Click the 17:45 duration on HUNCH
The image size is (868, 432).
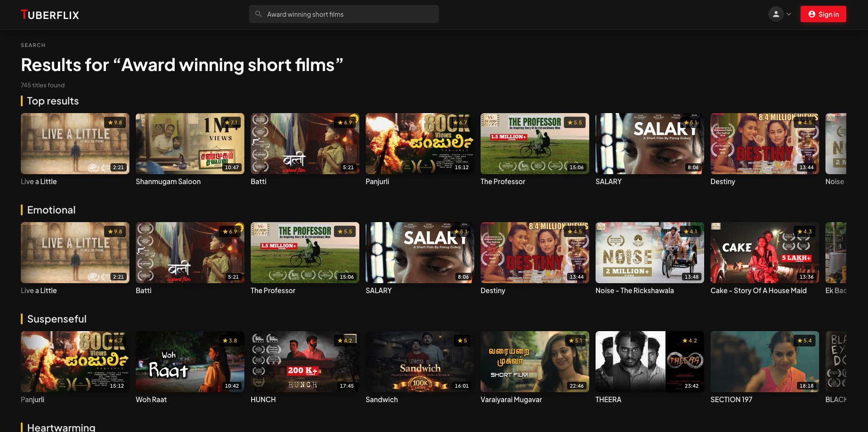click(347, 386)
